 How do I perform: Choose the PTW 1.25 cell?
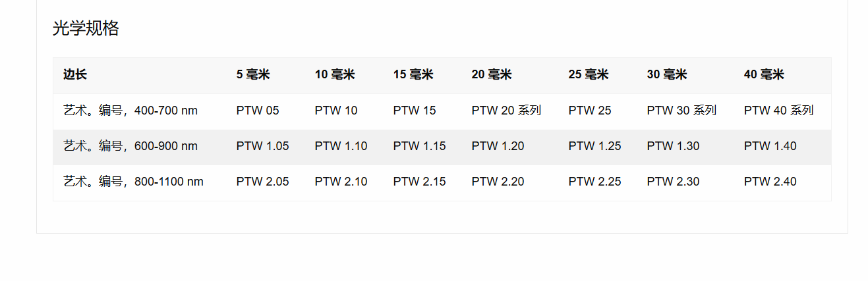tap(595, 146)
